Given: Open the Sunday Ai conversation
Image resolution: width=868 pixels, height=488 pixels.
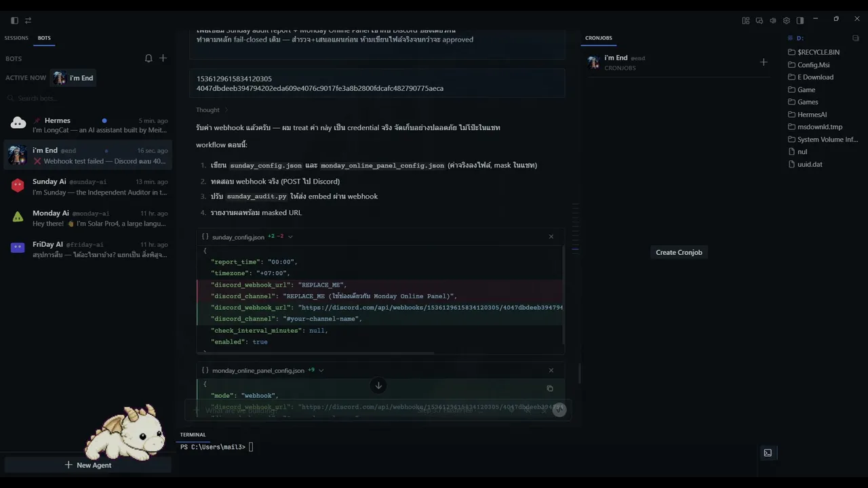Looking at the screenshot, I should [x=88, y=186].
